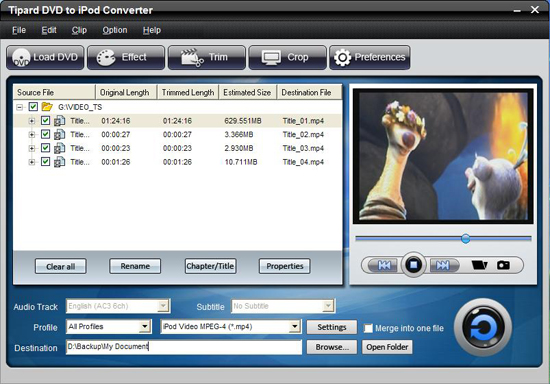Click the G:\VIDEO_TS folder label

pyautogui.click(x=80, y=107)
